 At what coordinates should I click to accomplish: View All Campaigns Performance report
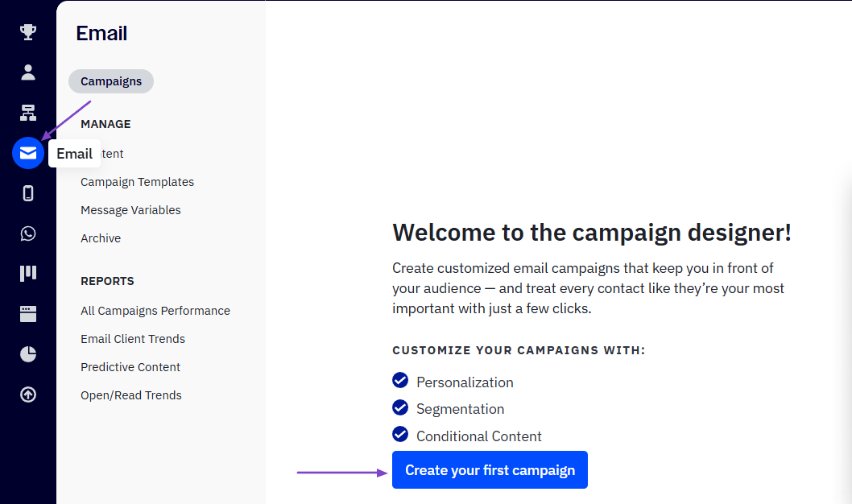155,311
